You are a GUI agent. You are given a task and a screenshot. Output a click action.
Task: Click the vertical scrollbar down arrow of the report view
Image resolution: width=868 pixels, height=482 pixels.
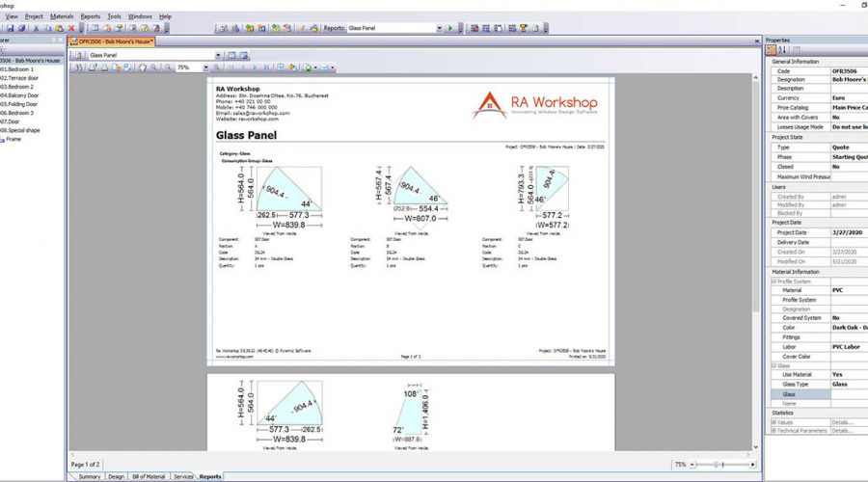[x=755, y=447]
